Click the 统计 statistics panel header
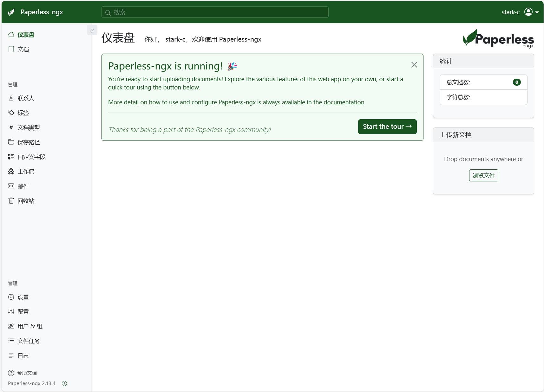Image resolution: width=544 pixels, height=392 pixels. click(x=483, y=61)
